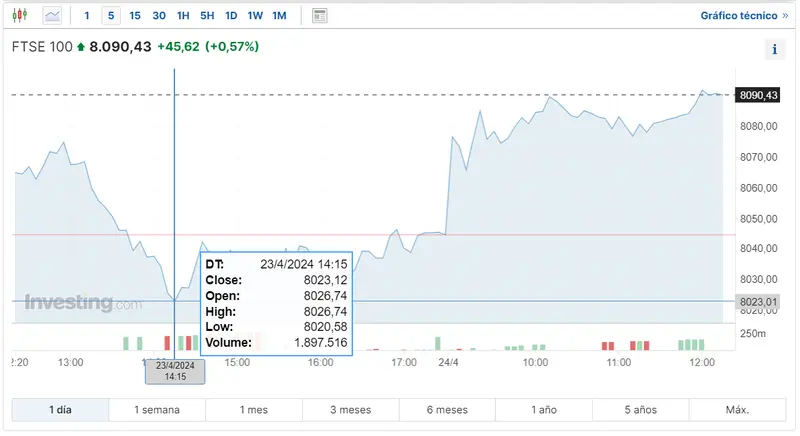Choose the 1D daily interval
800x436 pixels.
pos(231,16)
